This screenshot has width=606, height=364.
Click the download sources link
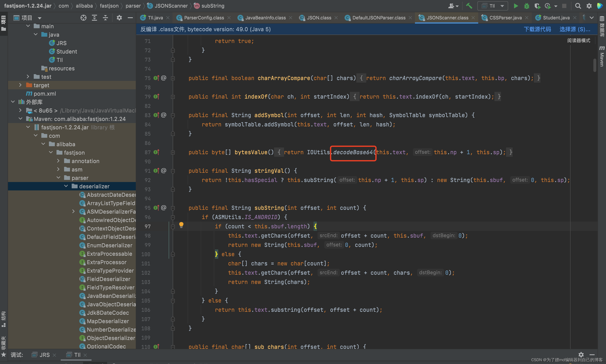(x=537, y=29)
